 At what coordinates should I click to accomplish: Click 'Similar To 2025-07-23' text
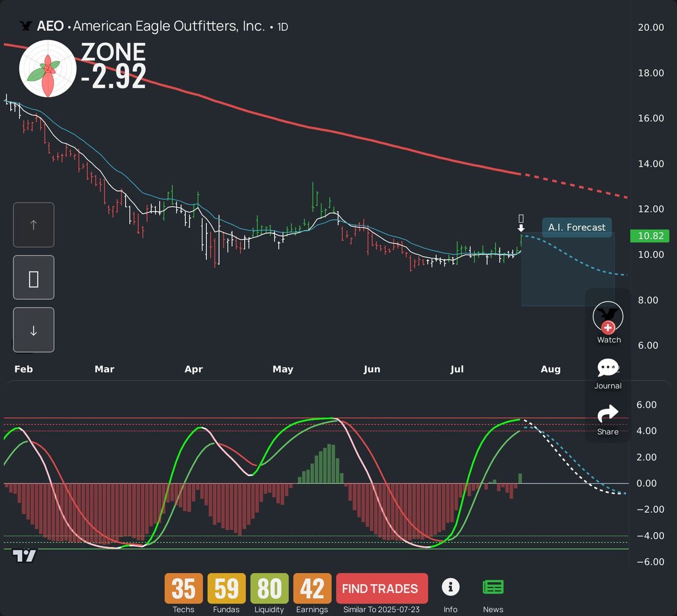(x=381, y=610)
